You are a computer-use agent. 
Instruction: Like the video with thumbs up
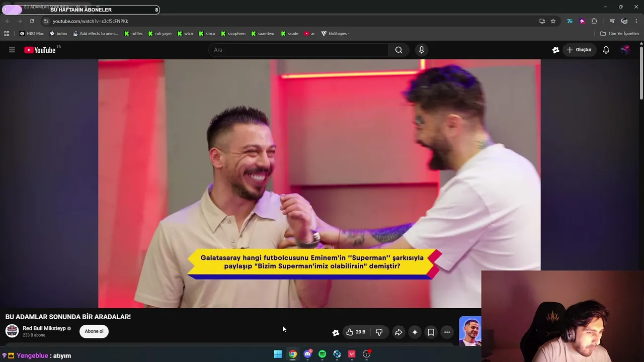click(356, 332)
